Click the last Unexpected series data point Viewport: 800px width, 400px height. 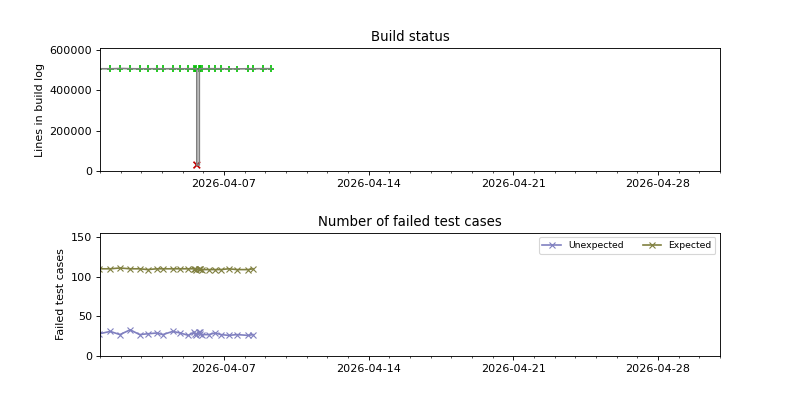click(x=253, y=335)
